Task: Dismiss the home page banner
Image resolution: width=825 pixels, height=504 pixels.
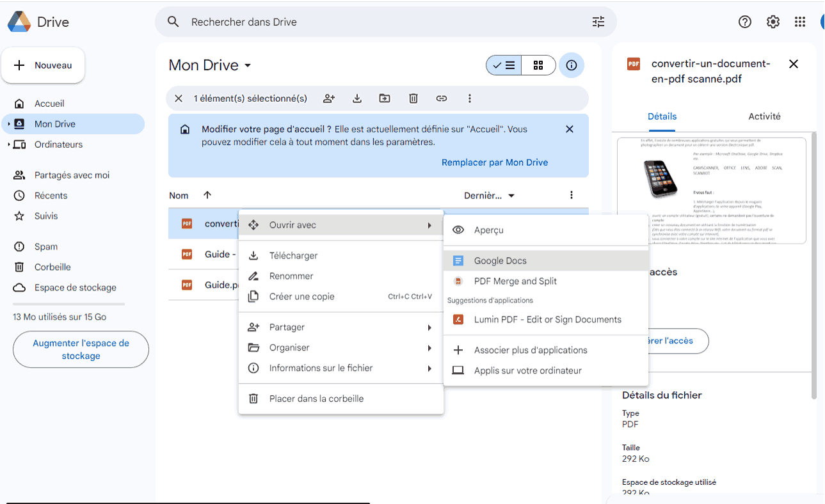Action: tap(570, 129)
